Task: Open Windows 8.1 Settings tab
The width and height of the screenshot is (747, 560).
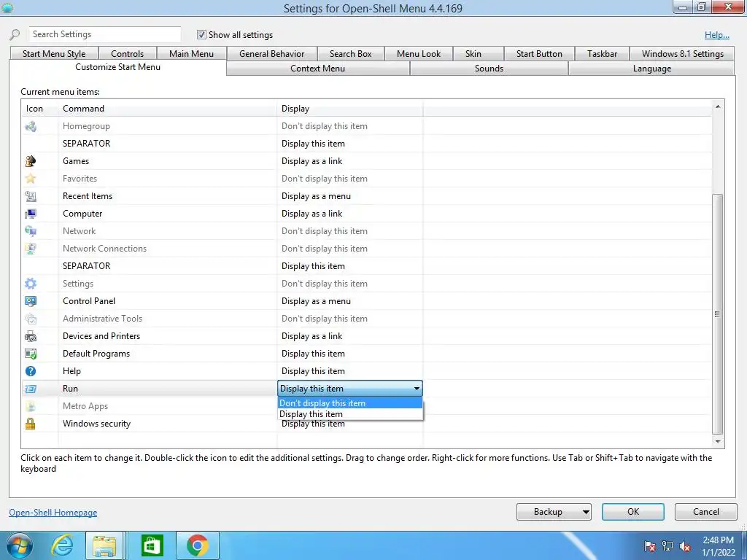Action: pos(682,54)
